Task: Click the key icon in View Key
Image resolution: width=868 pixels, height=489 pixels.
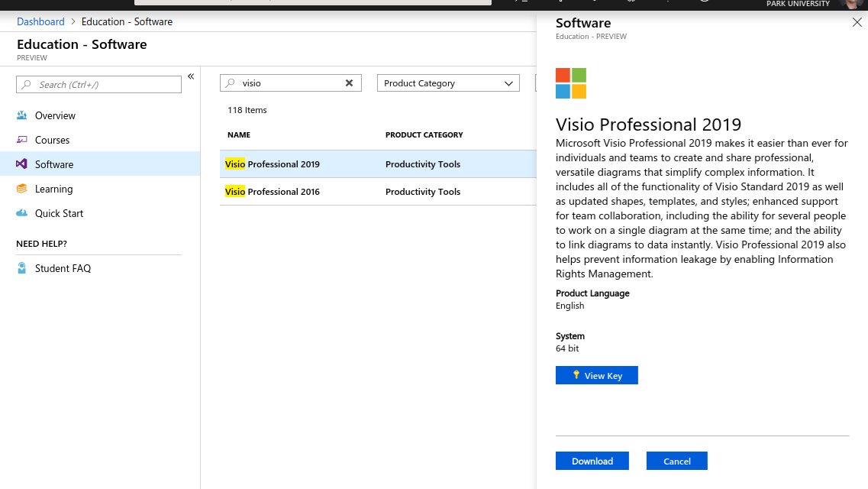Action: pyautogui.click(x=576, y=375)
